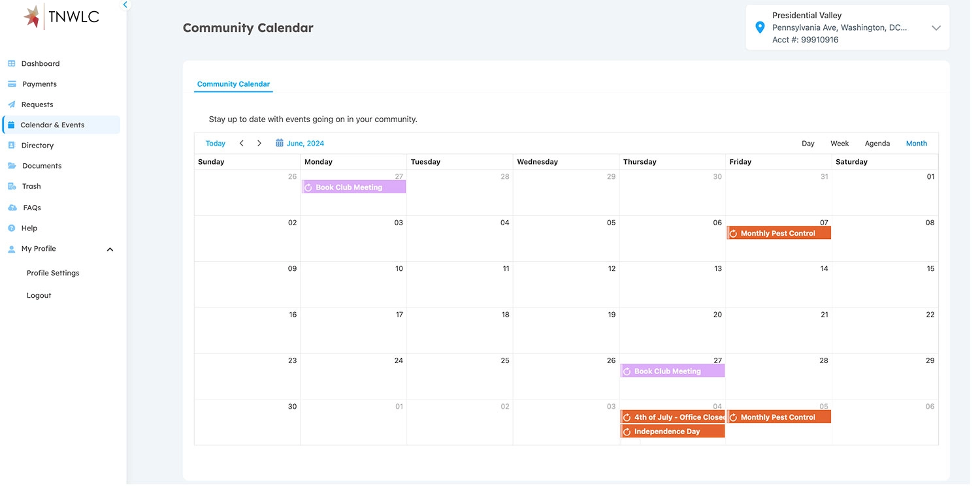The width and height of the screenshot is (980, 489).
Task: Select the Community Calendar tab
Action: click(x=233, y=84)
